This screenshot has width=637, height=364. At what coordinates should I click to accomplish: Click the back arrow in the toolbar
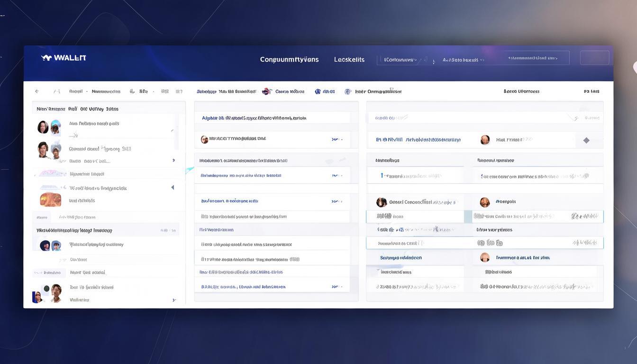coord(37,91)
